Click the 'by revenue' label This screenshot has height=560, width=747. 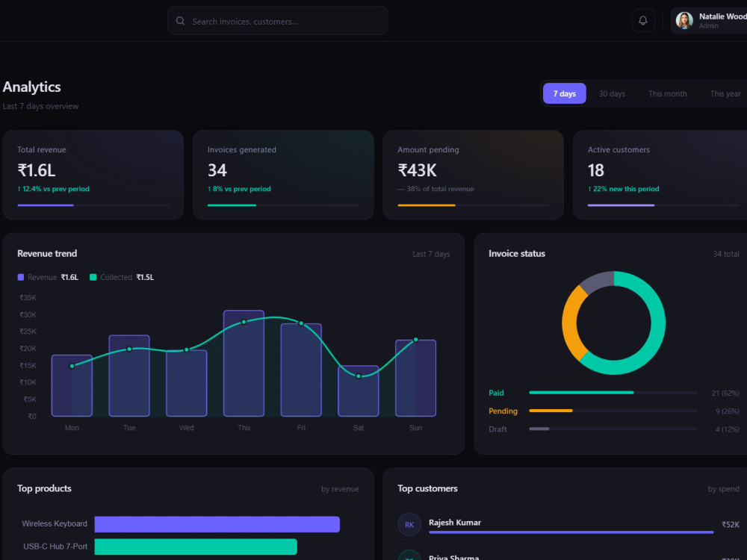(340, 488)
